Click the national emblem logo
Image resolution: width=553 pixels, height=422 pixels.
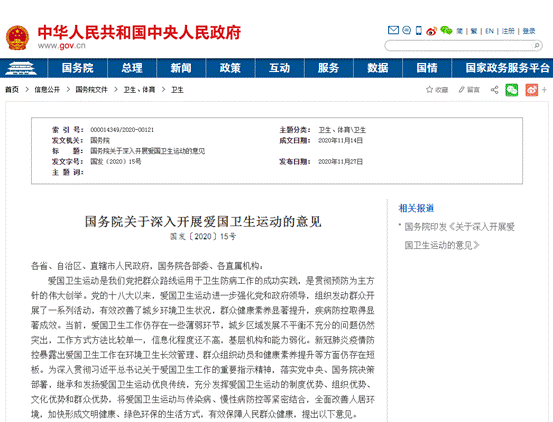pos(17,37)
